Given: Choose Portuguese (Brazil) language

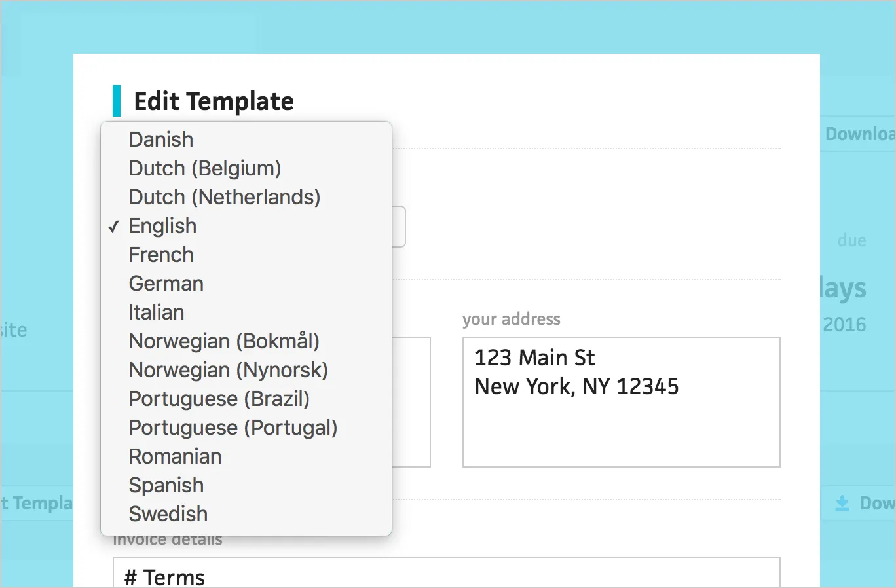Looking at the screenshot, I should tap(219, 399).
